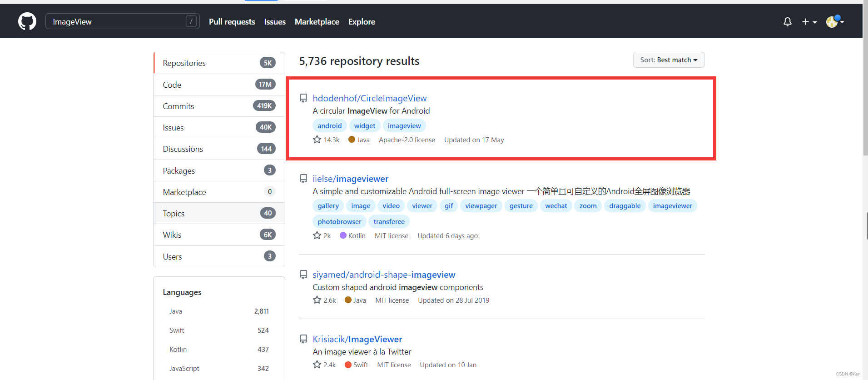Click the gesture topic tag
868x380 pixels.
[521, 206]
